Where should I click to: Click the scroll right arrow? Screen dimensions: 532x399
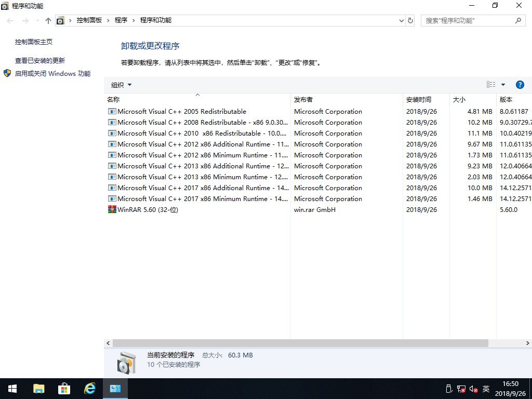click(528, 343)
